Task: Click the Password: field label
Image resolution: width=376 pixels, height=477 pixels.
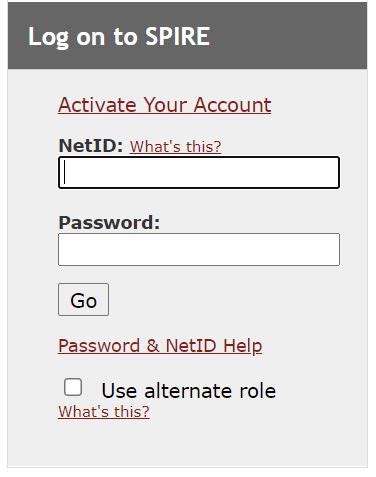Action: (109, 222)
